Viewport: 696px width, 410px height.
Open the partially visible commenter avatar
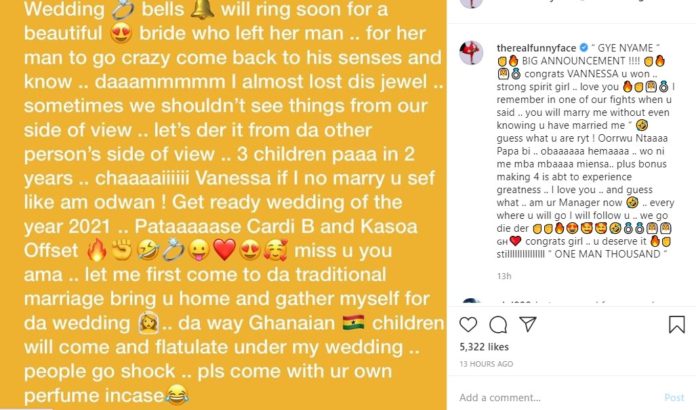[471, 301]
